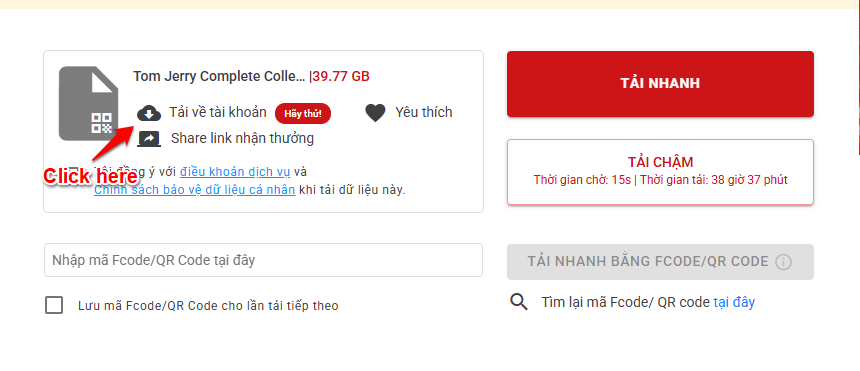The width and height of the screenshot is (860, 371).
Task: Click the share link laptop icon
Action: click(x=149, y=138)
